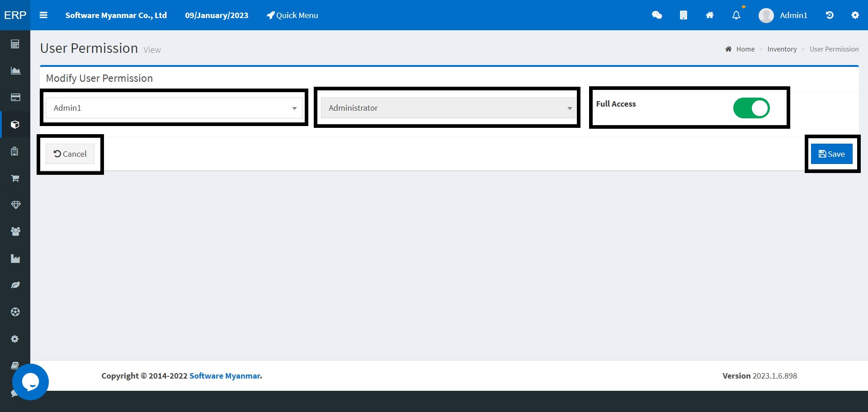Open soccer ball icon in sidebar
This screenshot has width=868, height=412.
click(15, 312)
